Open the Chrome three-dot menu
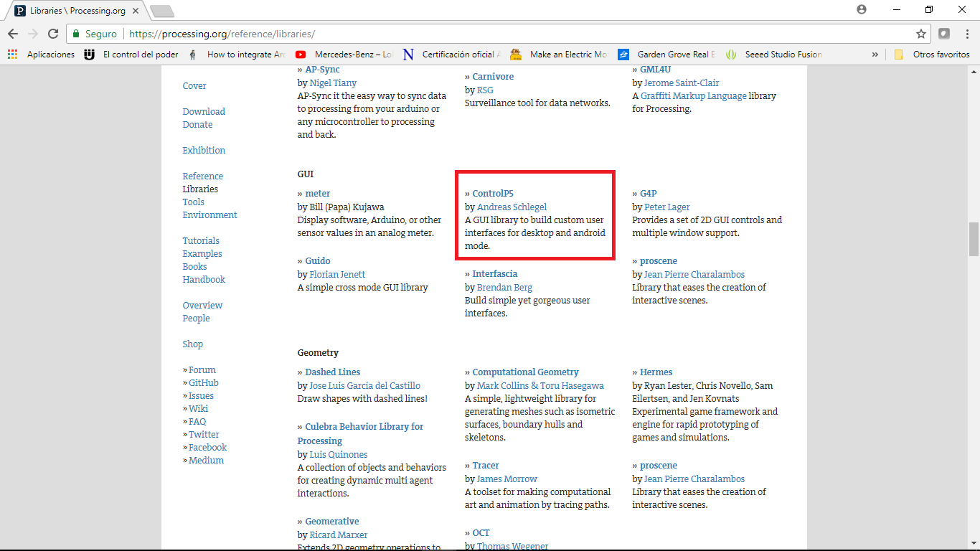The width and height of the screenshot is (980, 551). tap(966, 34)
